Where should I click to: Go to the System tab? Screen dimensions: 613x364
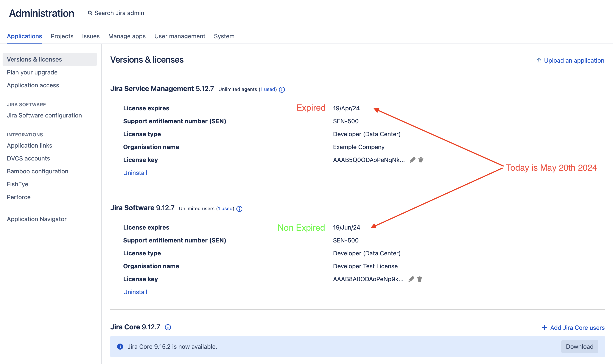[x=224, y=36]
